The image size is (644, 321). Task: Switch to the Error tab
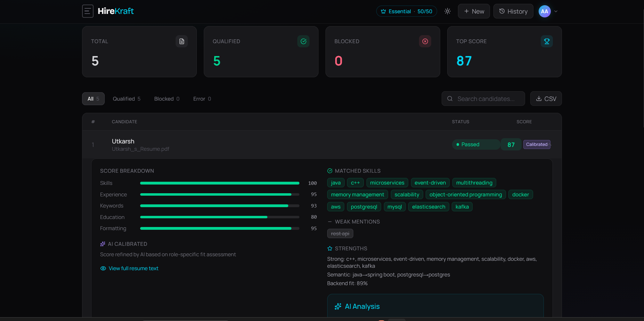pyautogui.click(x=202, y=99)
